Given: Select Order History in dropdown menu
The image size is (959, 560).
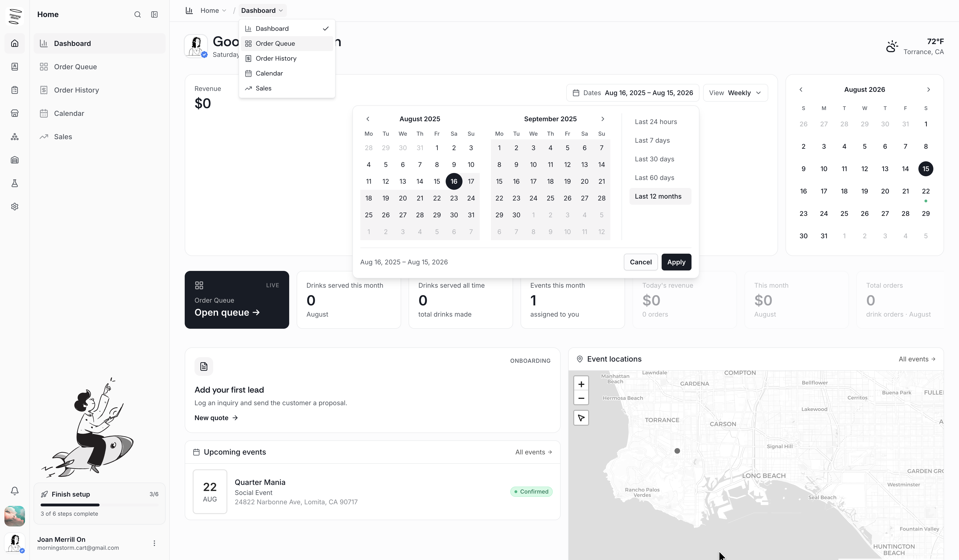Looking at the screenshot, I should (x=287, y=58).
